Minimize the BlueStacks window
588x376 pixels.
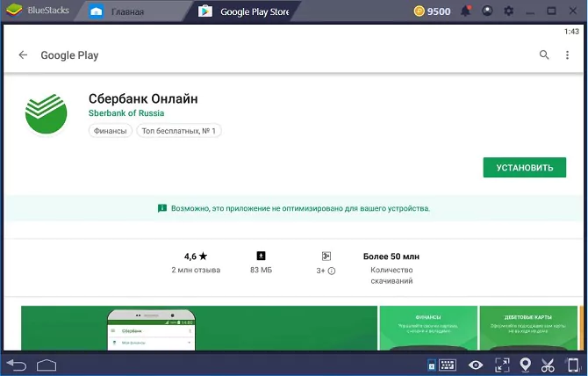click(530, 11)
